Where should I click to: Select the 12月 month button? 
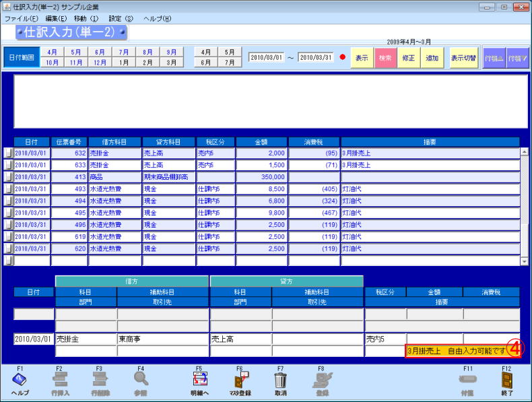tap(100, 63)
